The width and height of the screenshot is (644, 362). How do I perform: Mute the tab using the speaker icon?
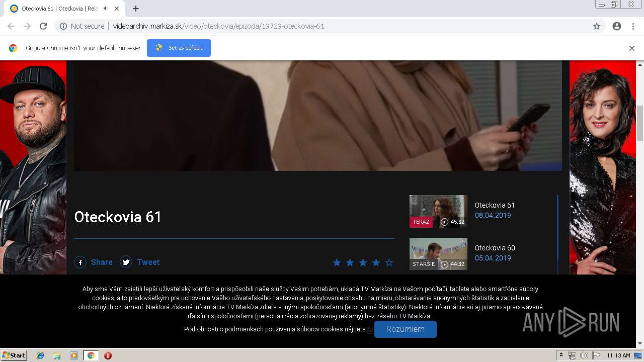(x=106, y=9)
